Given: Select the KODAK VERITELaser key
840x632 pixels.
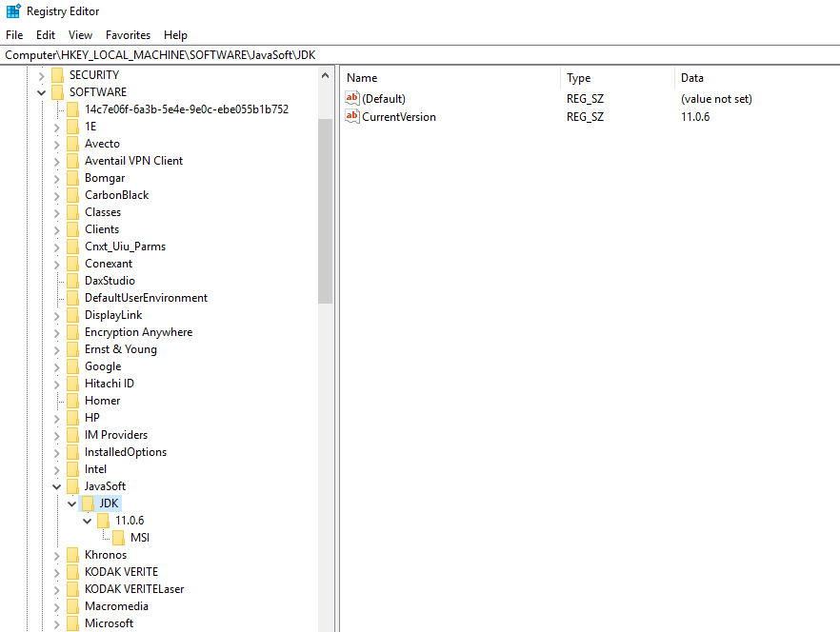Looking at the screenshot, I should tap(134, 589).
